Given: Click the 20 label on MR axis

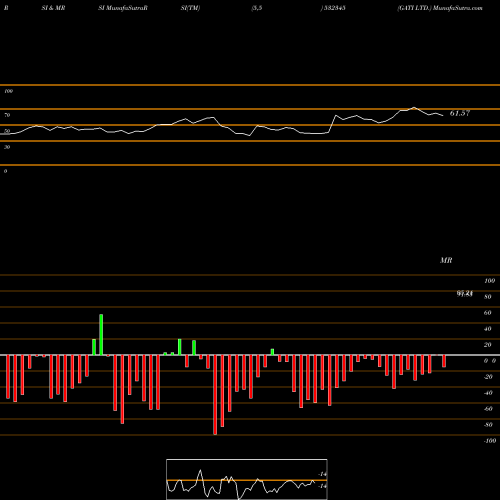Looking at the screenshot, I should tap(488, 345).
